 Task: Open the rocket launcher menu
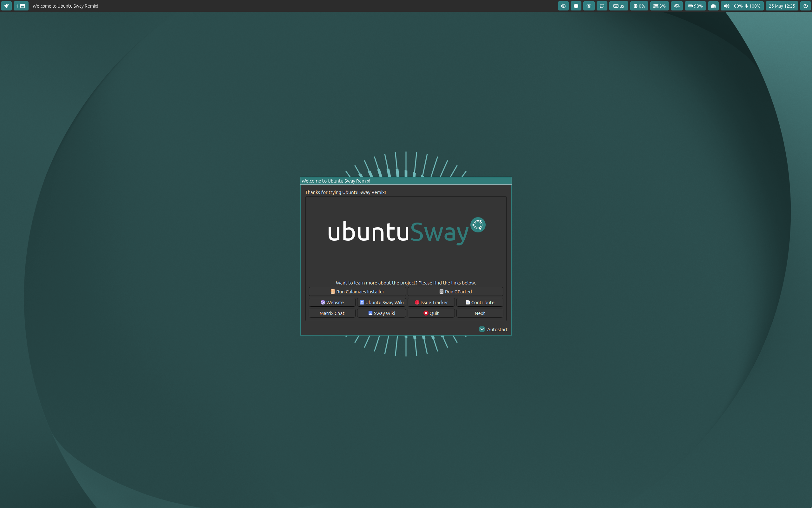click(6, 6)
